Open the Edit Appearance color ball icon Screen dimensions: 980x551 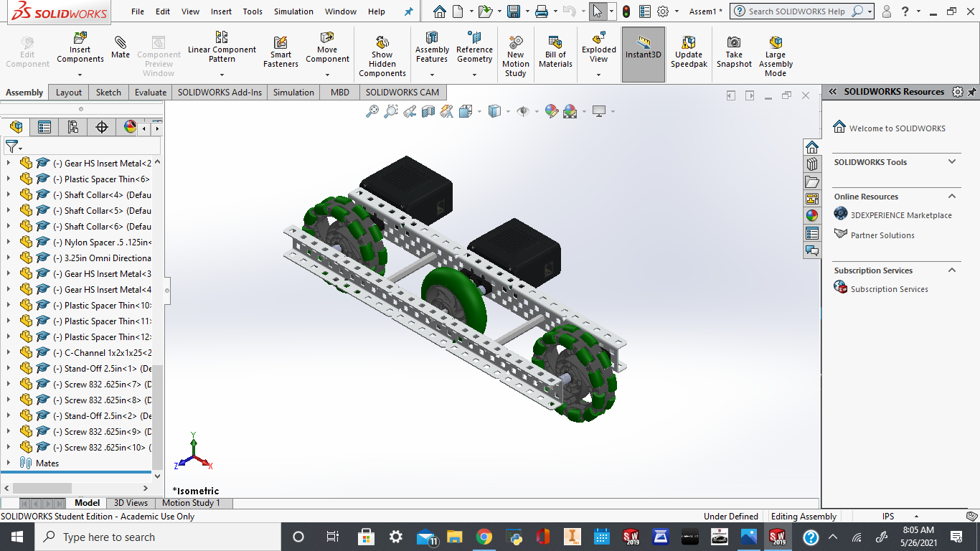(x=551, y=111)
